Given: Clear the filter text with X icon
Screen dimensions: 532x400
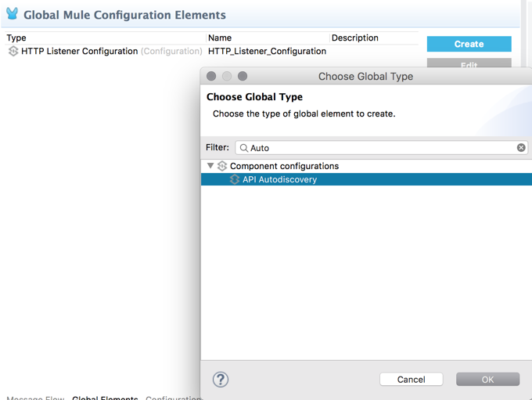Looking at the screenshot, I should pos(521,148).
